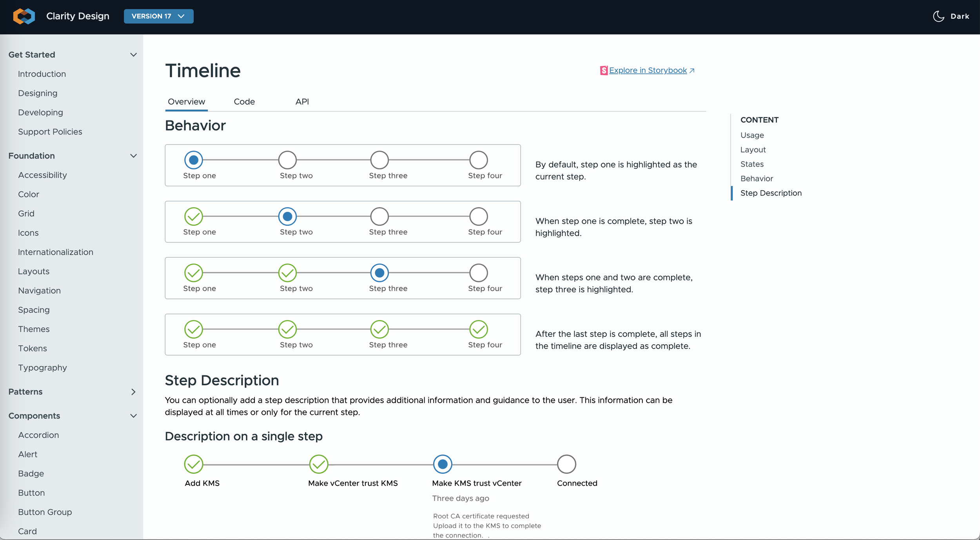Image resolution: width=980 pixels, height=540 pixels.
Task: Collapse the Get Started section
Action: click(133, 55)
